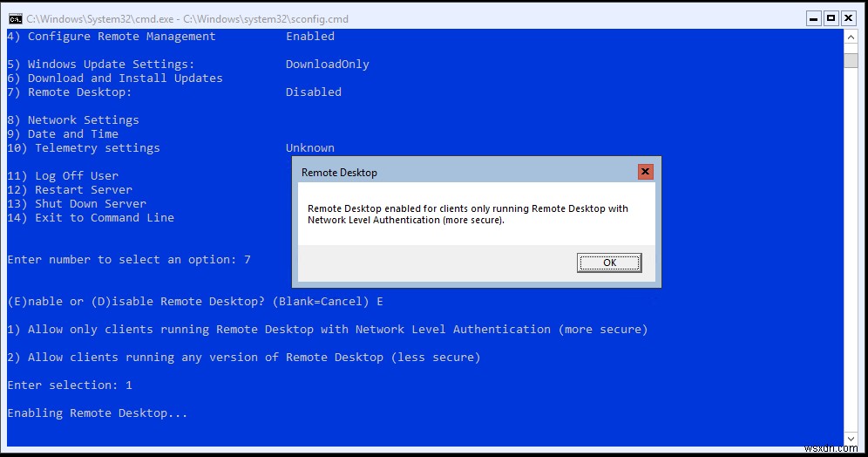Click the dialog message about Network Level Authentication
This screenshot has width=868, height=457.
(x=468, y=215)
